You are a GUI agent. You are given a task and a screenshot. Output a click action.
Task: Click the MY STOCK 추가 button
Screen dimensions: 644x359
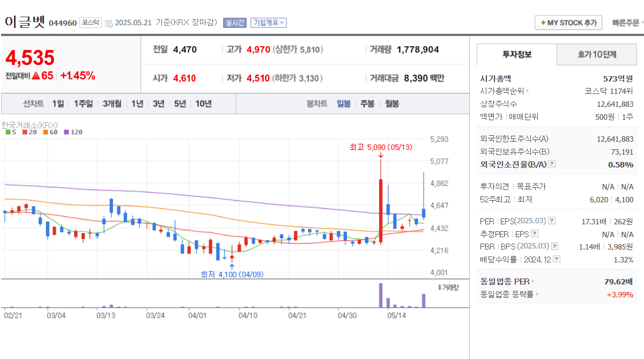pyautogui.click(x=568, y=23)
